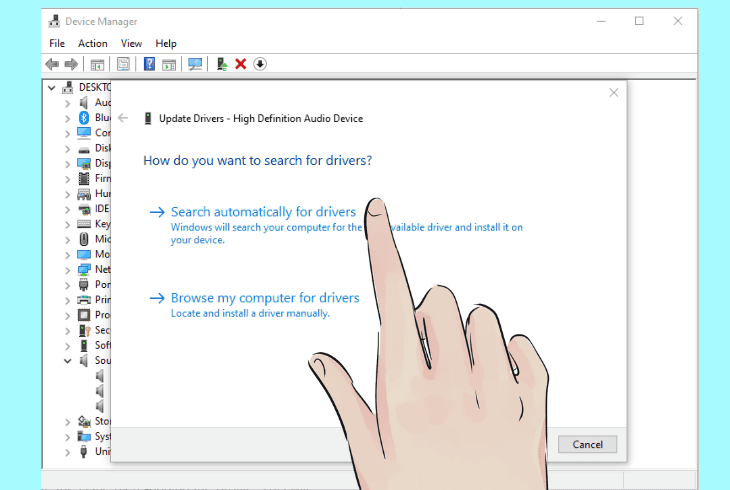The width and height of the screenshot is (730, 490).
Task: Click the update driver down-arrow toolbar icon
Action: 260,64
